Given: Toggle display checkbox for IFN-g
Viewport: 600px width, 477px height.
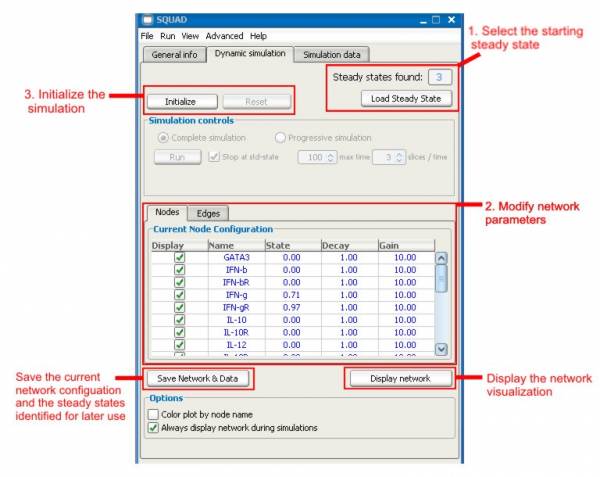Looking at the screenshot, I should (x=179, y=295).
